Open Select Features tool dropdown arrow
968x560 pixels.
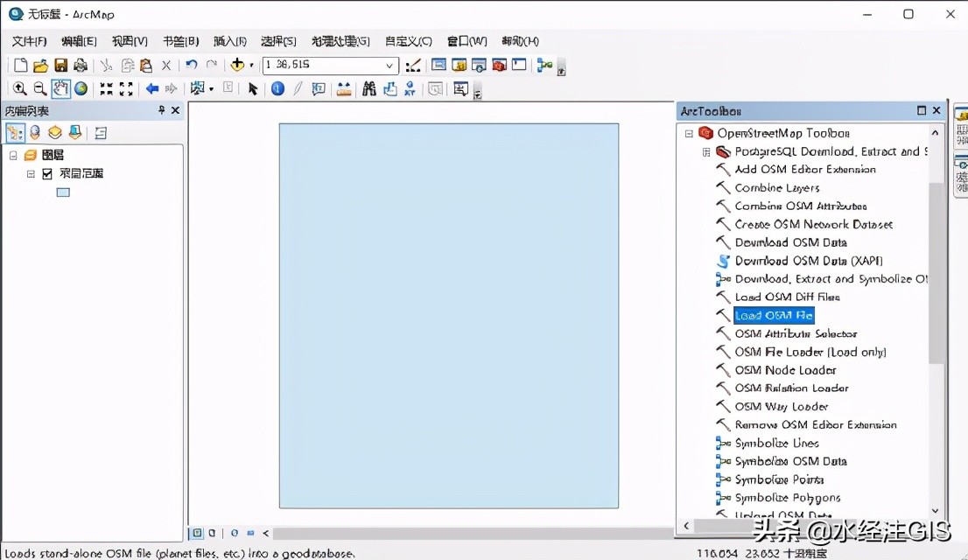(x=211, y=89)
